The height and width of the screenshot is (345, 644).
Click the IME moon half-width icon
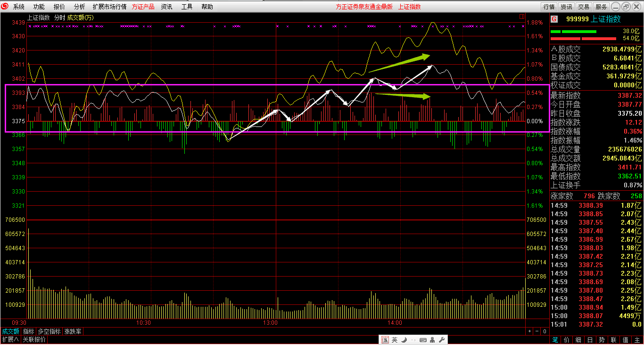[404, 340]
